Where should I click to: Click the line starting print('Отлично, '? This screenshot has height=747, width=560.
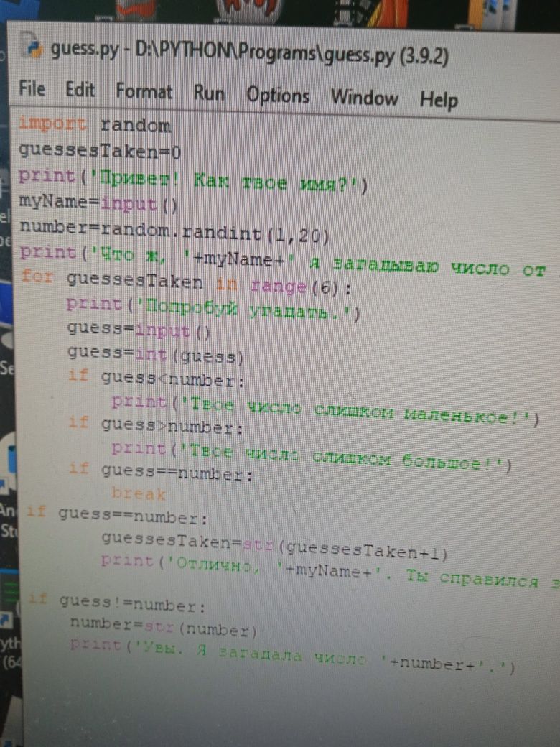[330, 572]
